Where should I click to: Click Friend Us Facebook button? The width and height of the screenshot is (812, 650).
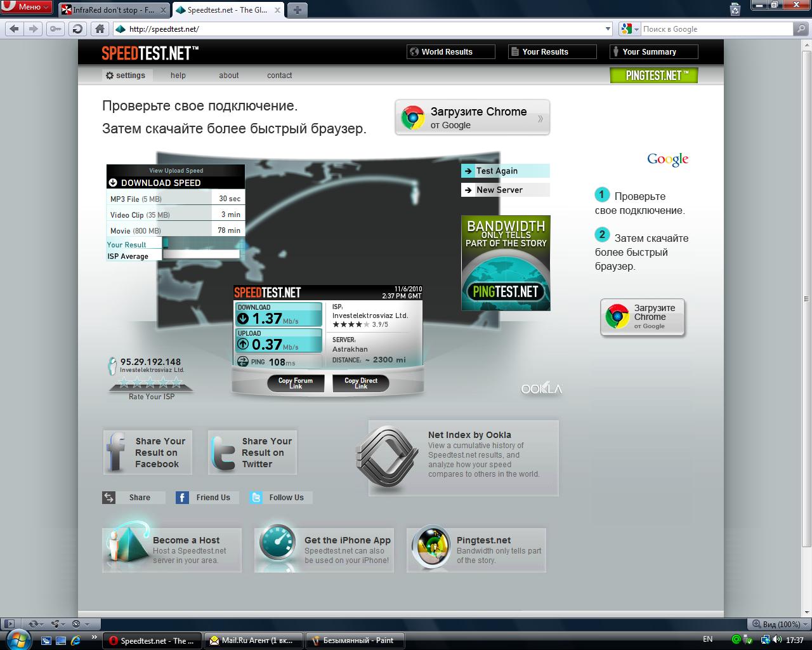[x=207, y=498]
